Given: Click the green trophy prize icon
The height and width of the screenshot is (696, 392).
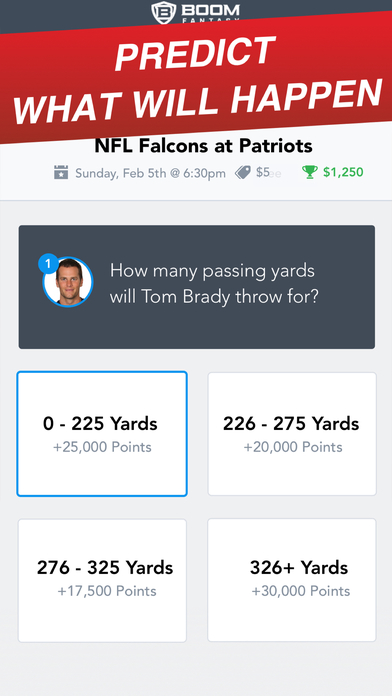Looking at the screenshot, I should pos(309,172).
